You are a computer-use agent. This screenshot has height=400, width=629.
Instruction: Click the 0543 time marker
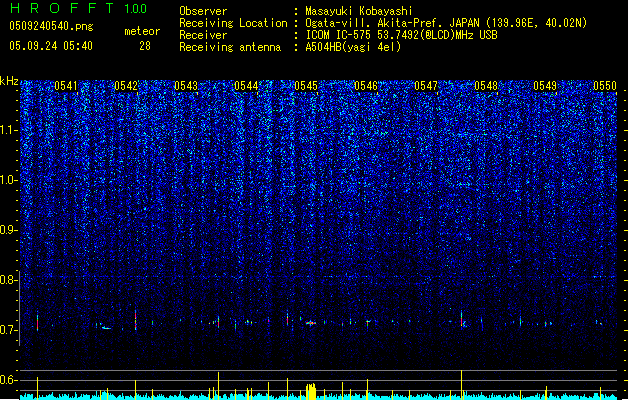click(186, 86)
